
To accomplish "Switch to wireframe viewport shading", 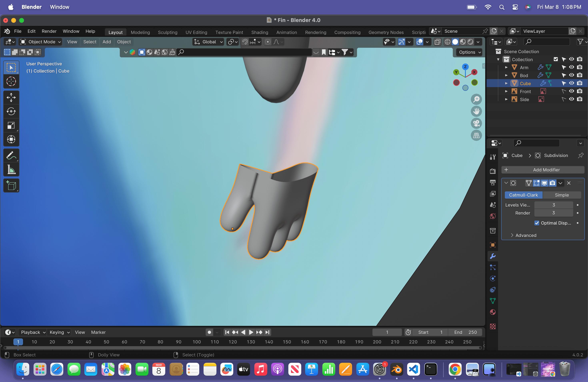I will click(x=447, y=42).
